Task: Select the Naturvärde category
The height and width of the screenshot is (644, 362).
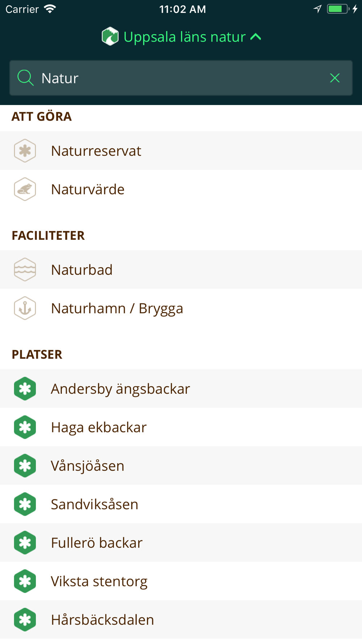Action: coord(181,189)
